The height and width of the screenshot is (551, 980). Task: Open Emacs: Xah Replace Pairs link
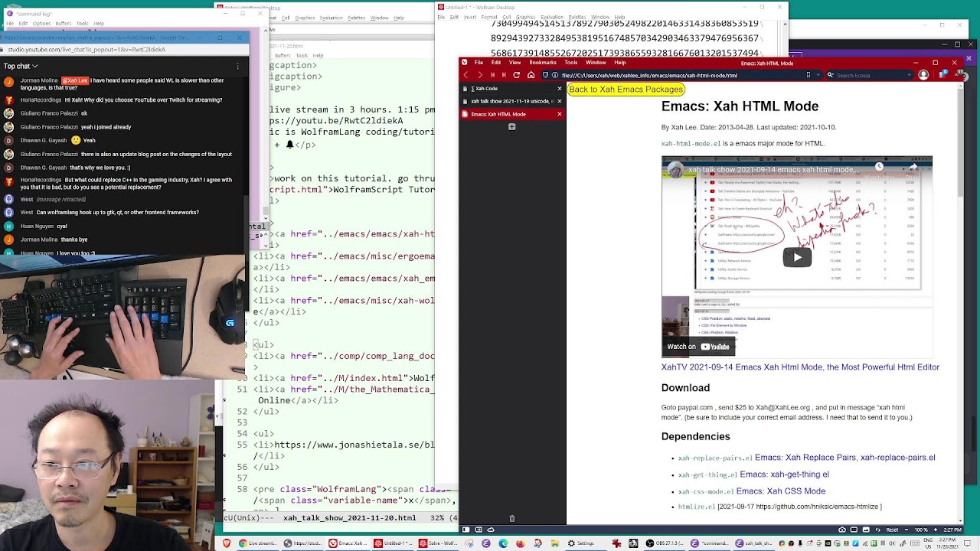(845, 458)
